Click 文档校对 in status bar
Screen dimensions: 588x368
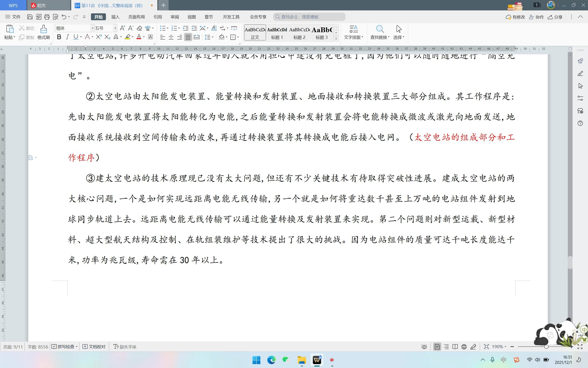click(x=94, y=347)
